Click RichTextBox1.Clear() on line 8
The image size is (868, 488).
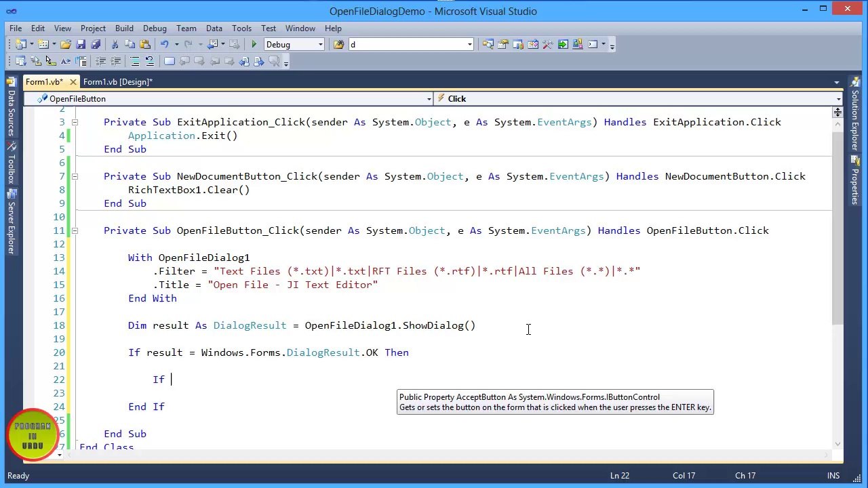(x=189, y=190)
